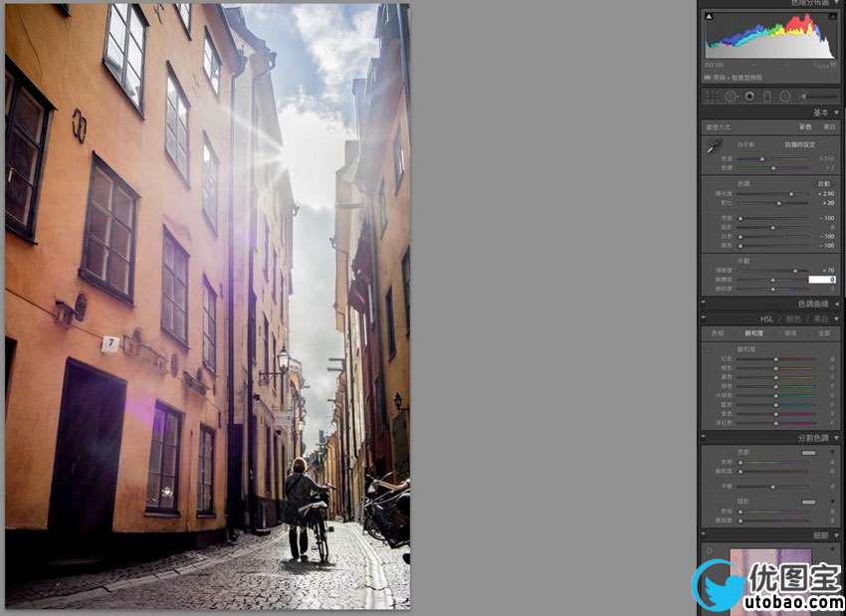This screenshot has width=846, height=616.
Task: Adjust the Exposure slider at +2.90
Action: (x=791, y=194)
